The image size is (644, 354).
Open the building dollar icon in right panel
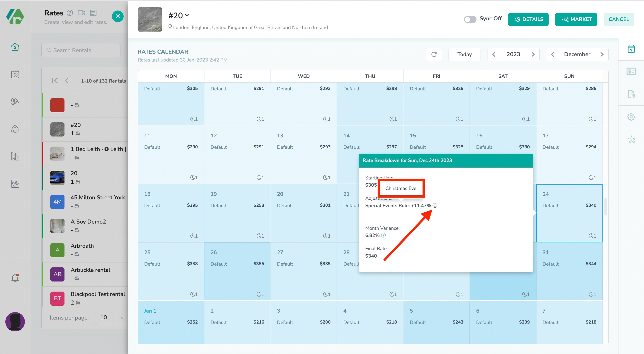[631, 94]
